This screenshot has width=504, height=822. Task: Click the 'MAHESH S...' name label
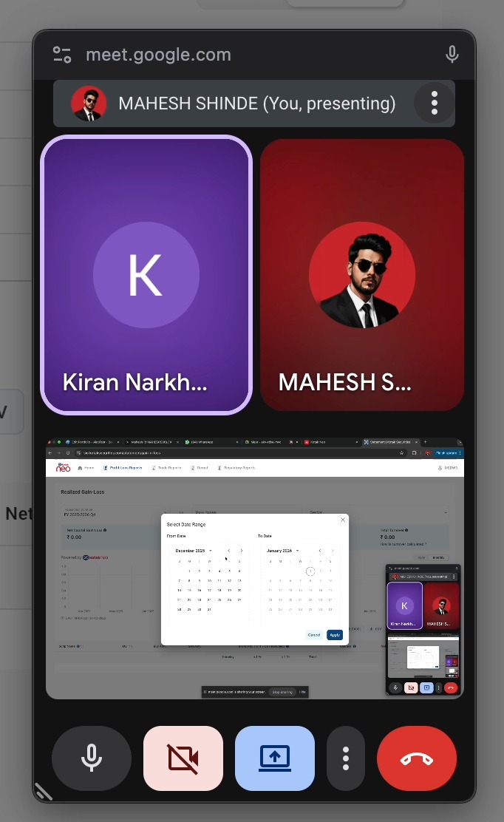pyautogui.click(x=344, y=382)
